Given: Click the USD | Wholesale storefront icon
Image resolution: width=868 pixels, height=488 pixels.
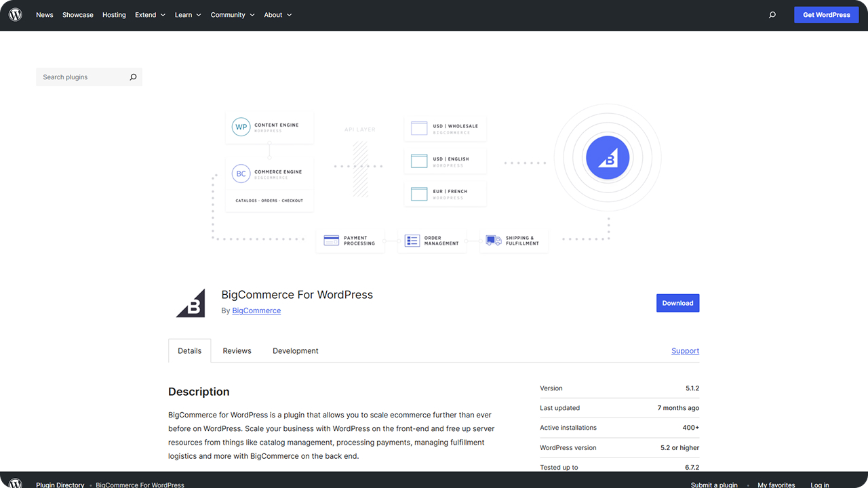Looking at the screenshot, I should click(x=419, y=128).
